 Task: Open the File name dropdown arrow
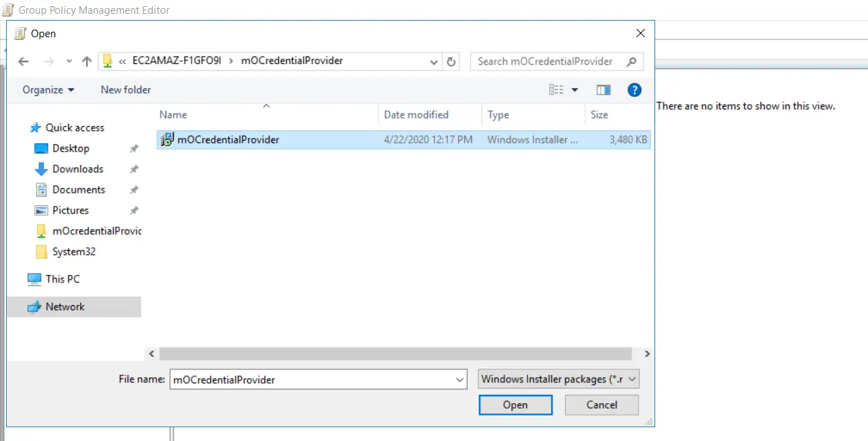click(460, 379)
